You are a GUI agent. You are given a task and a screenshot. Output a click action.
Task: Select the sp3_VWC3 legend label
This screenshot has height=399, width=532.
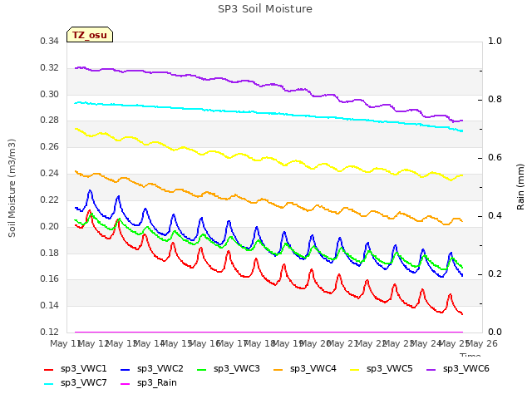coord(236,368)
